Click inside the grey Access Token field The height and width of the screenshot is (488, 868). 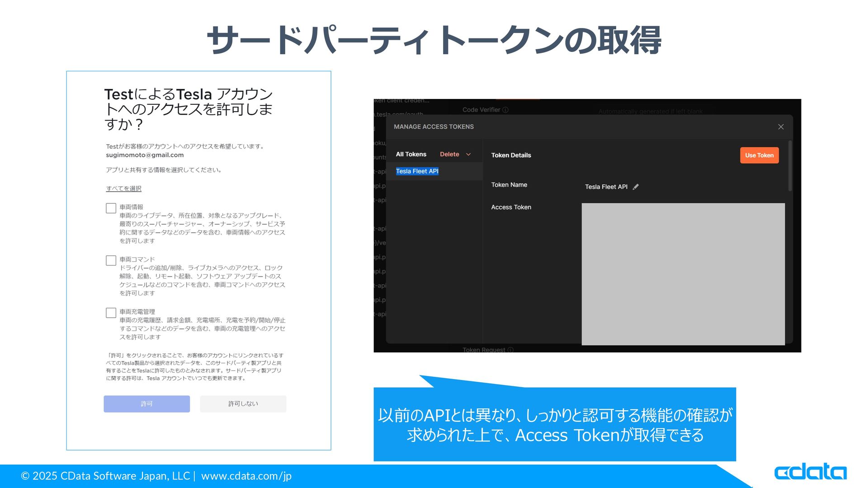tap(683, 274)
